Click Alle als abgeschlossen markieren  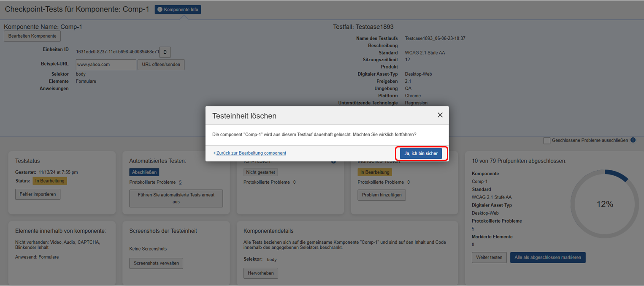click(x=547, y=257)
